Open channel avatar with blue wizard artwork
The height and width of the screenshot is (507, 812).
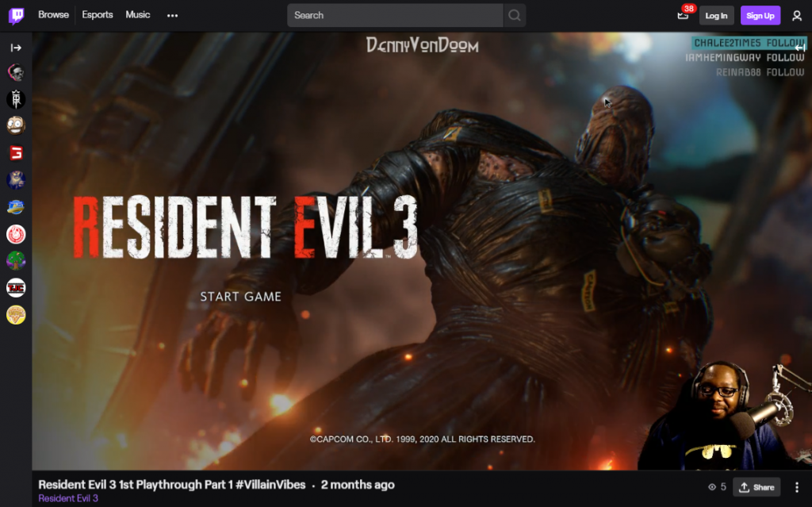click(x=16, y=180)
